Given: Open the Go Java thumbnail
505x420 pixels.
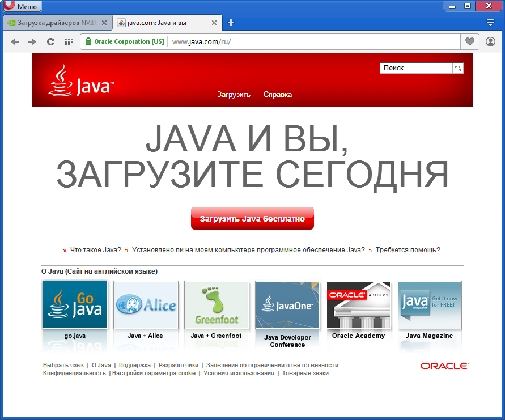Looking at the screenshot, I should click(x=75, y=305).
